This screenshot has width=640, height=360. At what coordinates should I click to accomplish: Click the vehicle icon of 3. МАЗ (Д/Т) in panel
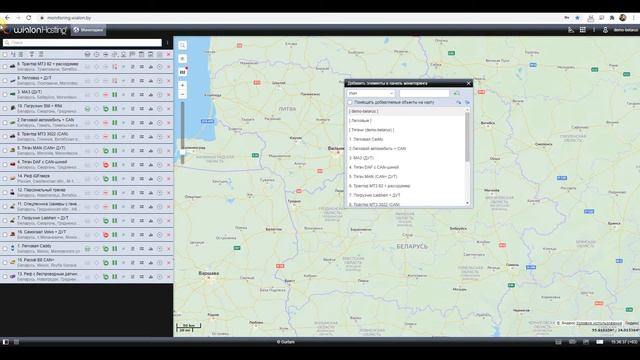coord(13,94)
